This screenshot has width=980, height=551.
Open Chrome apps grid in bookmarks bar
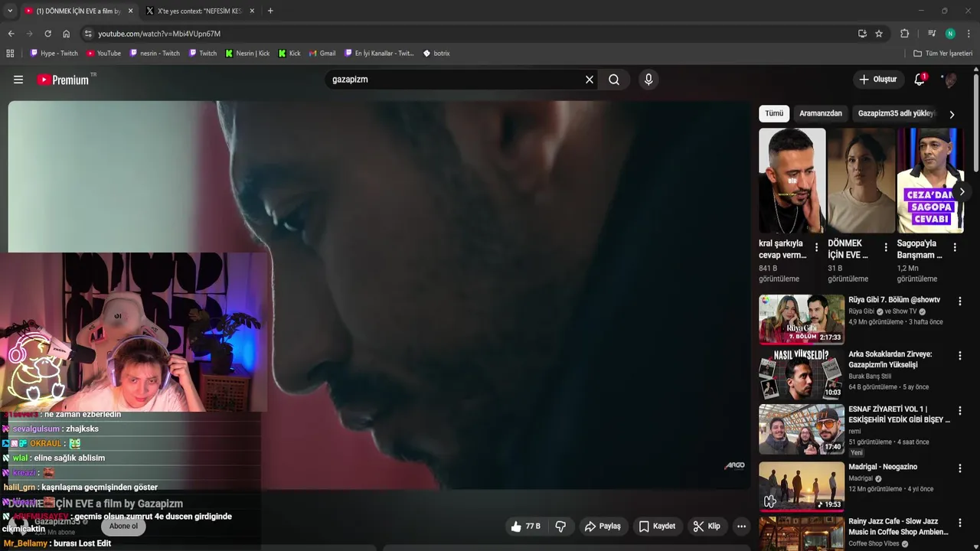10,54
